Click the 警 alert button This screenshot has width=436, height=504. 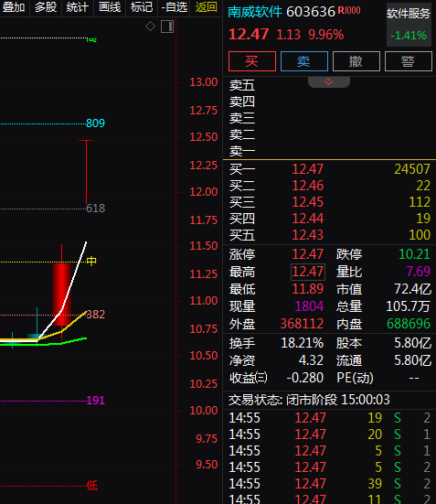point(408,61)
